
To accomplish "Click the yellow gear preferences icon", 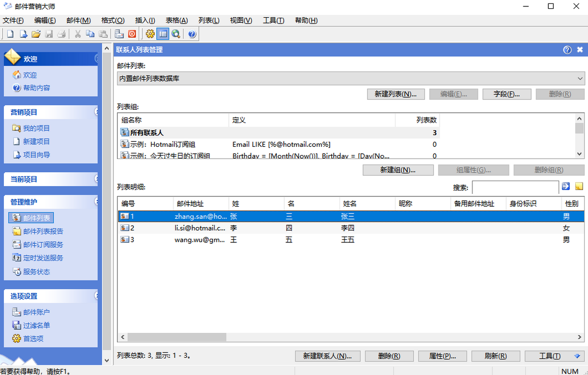I will pos(150,34).
